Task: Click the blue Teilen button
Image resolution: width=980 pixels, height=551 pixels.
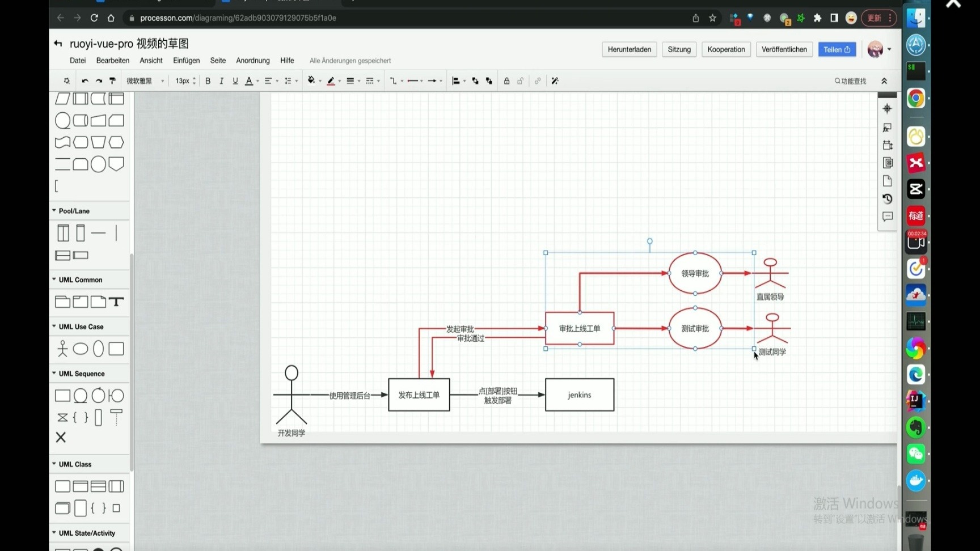Action: point(837,50)
